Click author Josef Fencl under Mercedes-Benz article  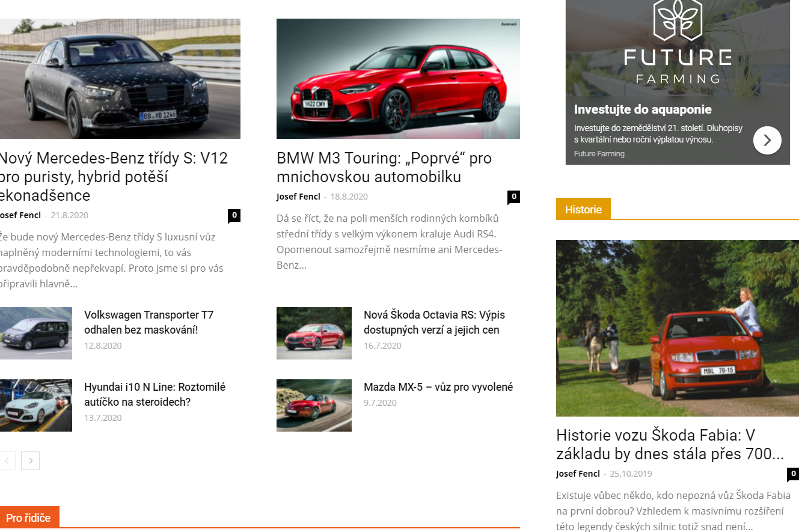(x=20, y=215)
